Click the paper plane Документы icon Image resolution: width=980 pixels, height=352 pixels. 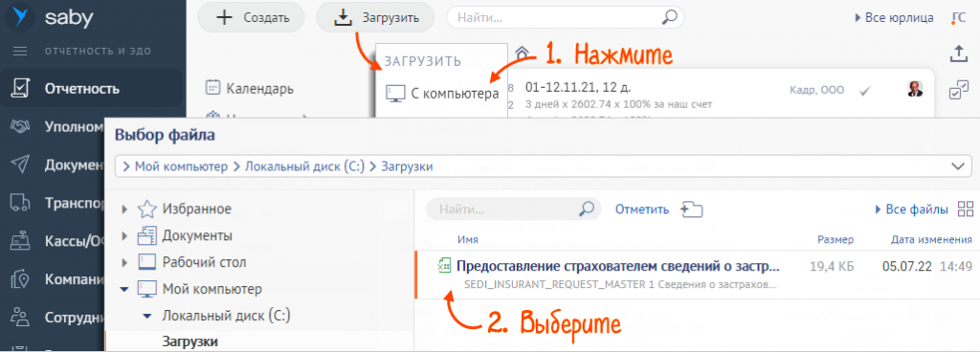[x=21, y=165]
